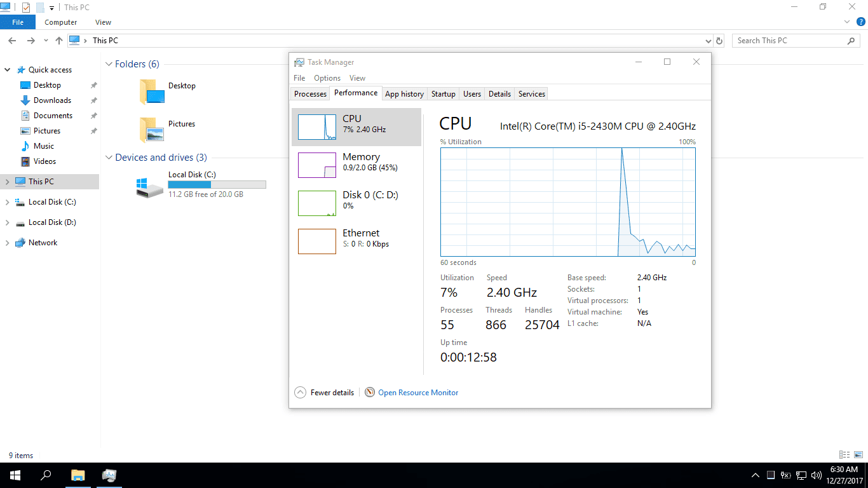Click Explorer Forward arrow

31,41
